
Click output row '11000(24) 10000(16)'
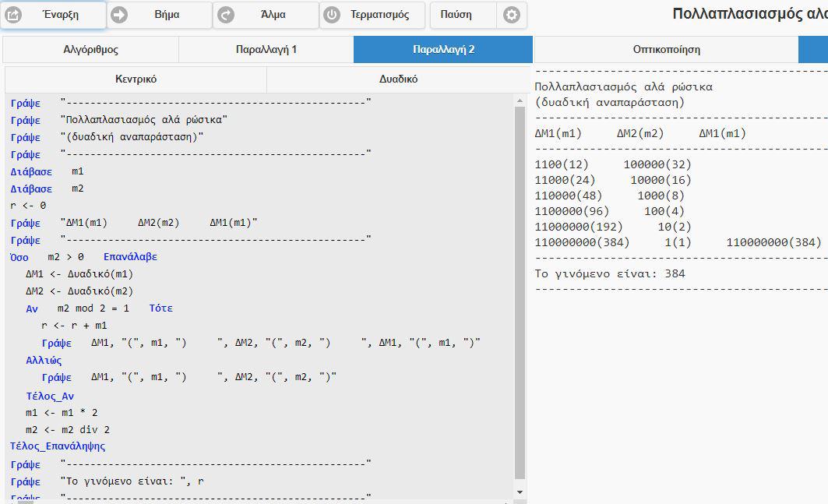(613, 180)
